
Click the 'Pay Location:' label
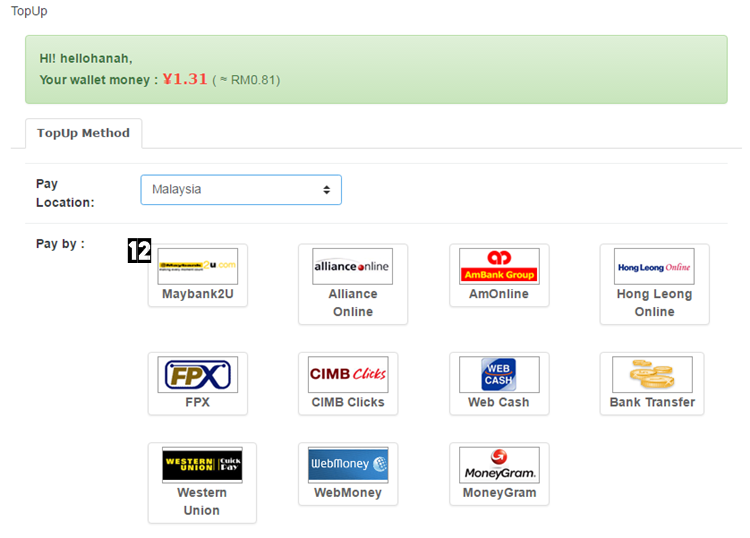(x=65, y=193)
